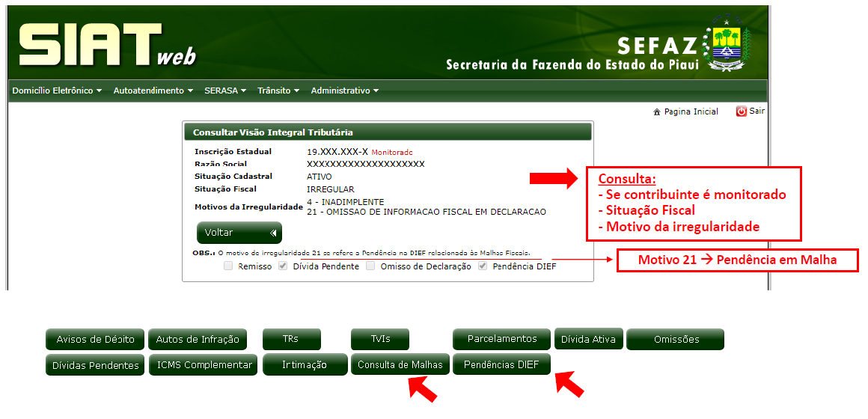This screenshot has width=868, height=419.
Task: Click Secretaria da Fazenda do Estado do Piauí text
Action: (573, 65)
